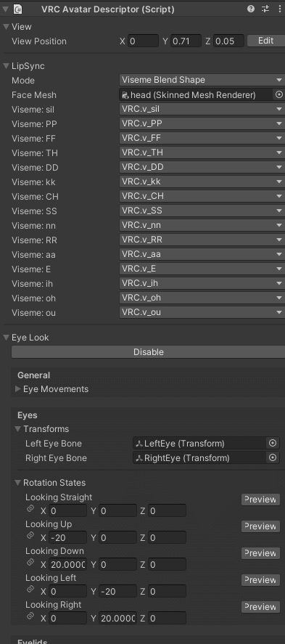Click the Left Eye Bone object picker
Screen dimensions: 285x644
(x=273, y=444)
